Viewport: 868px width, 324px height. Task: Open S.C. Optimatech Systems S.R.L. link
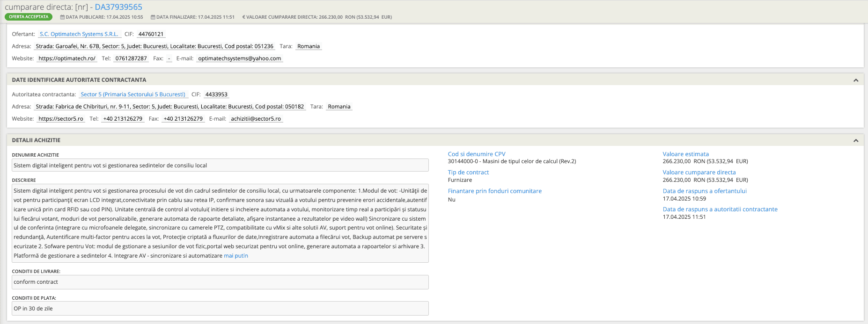79,34
